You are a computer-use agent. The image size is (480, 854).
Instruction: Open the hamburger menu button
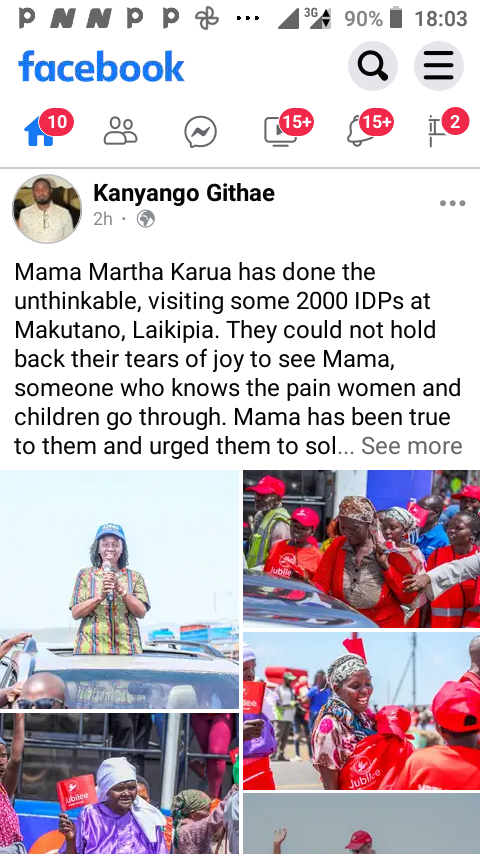click(439, 66)
